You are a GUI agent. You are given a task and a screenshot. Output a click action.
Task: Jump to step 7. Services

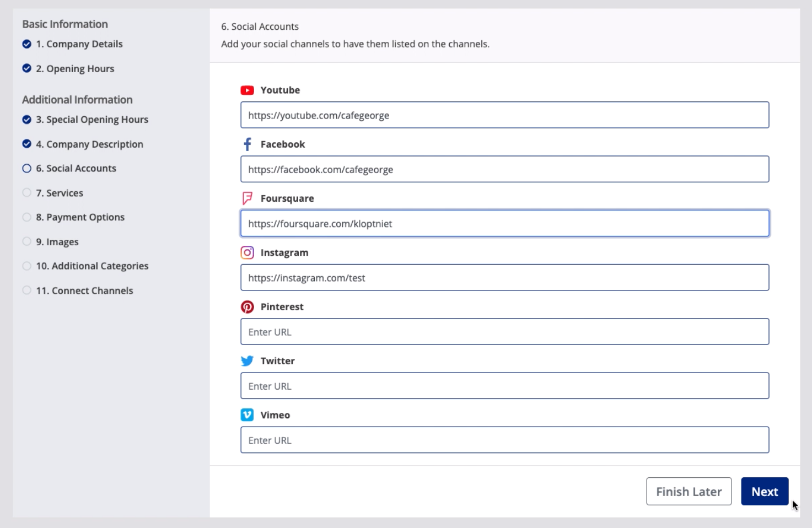[60, 193]
